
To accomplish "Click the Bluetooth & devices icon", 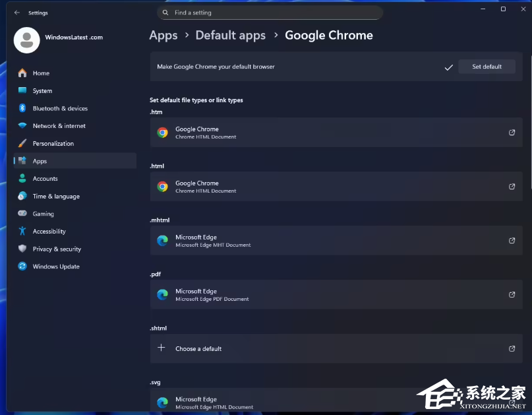I will click(x=22, y=108).
